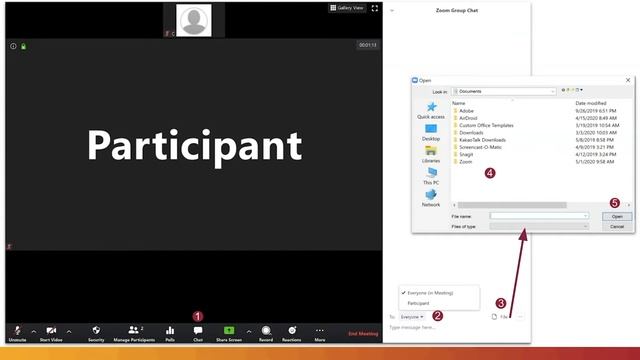Click the left scroll arrow in file list
This screenshot has height=360, width=640.
(x=454, y=205)
